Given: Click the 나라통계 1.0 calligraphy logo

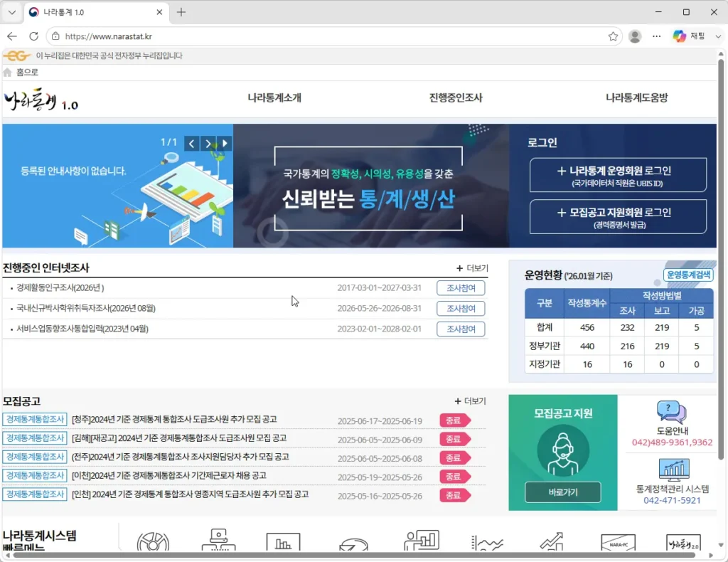Looking at the screenshot, I should tap(41, 100).
